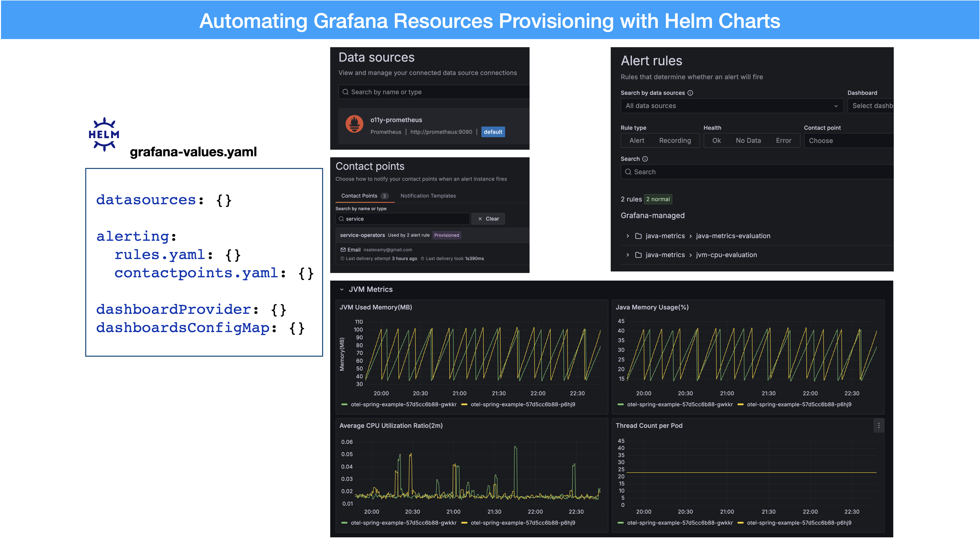Viewport: 980px width, 549px height.
Task: Click the 2 normal badge
Action: [658, 199]
